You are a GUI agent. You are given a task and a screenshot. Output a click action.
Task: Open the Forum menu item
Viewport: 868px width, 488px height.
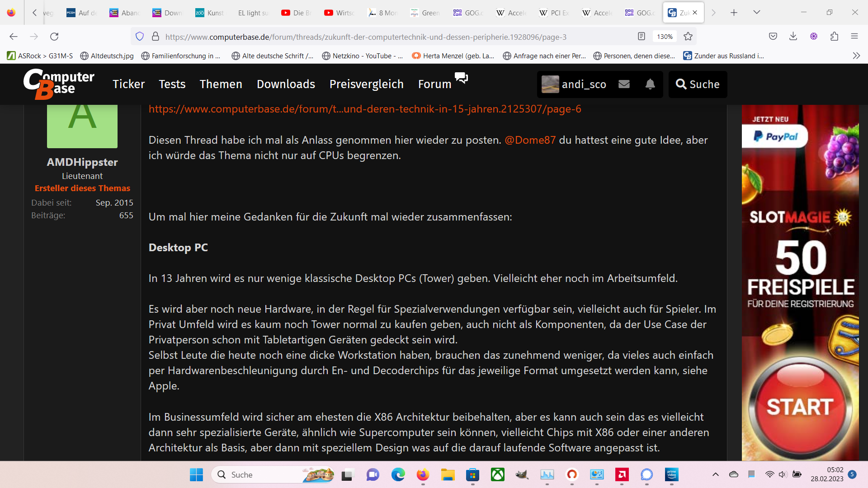(434, 84)
